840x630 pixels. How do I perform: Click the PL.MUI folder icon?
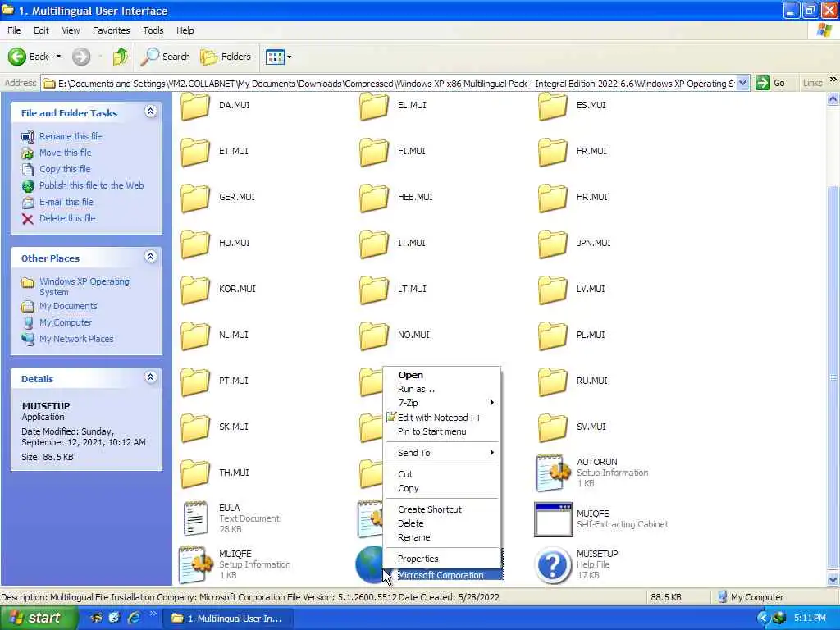553,336
